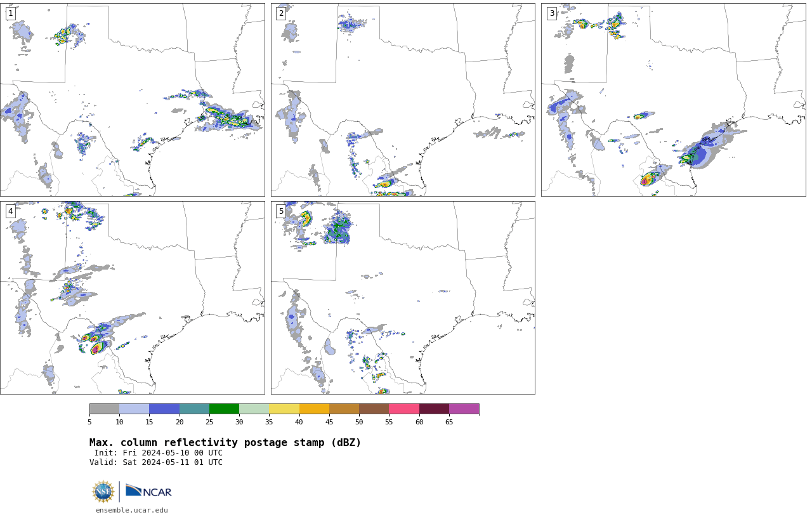This screenshot has height=517, width=812.
Task: Click the light blue 10-15 dBZ swatch
Action: [x=134, y=409]
